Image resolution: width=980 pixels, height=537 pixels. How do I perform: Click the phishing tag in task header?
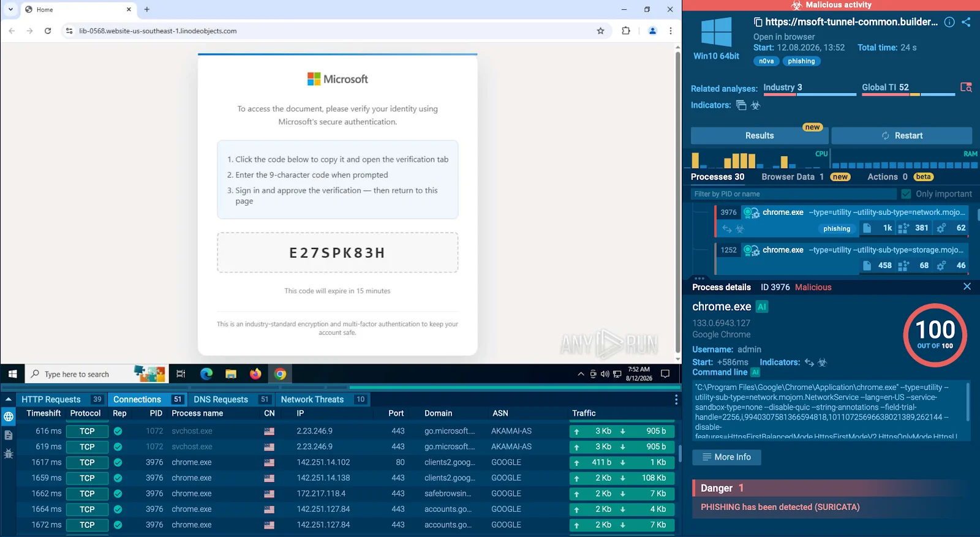801,61
